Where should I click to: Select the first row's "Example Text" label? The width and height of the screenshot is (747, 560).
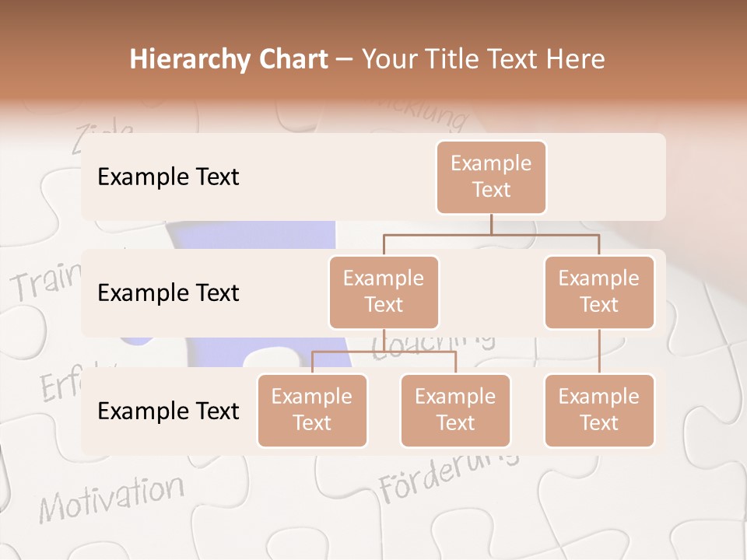click(x=168, y=177)
